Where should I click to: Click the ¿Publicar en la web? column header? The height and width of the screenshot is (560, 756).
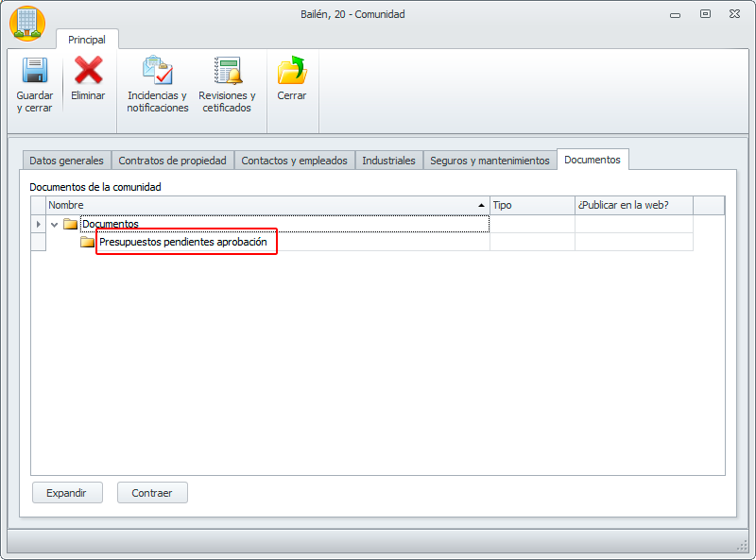634,205
